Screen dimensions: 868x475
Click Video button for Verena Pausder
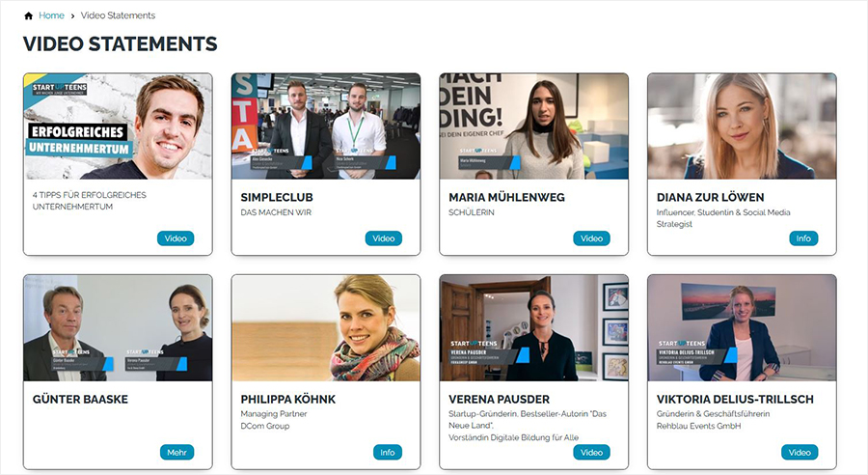(x=592, y=452)
